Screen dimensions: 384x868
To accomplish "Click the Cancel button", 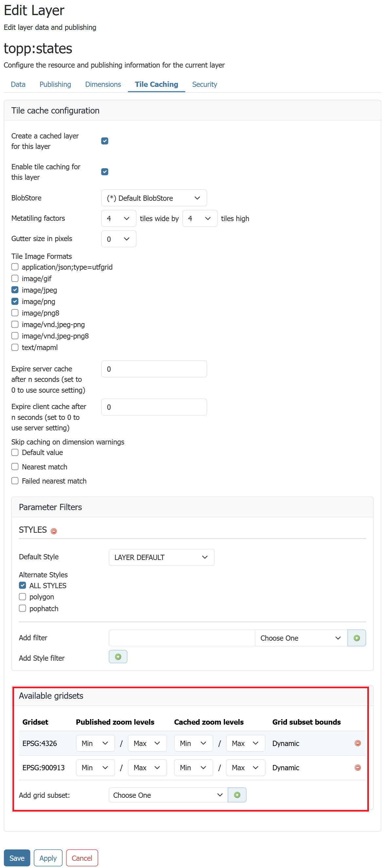I will [82, 858].
